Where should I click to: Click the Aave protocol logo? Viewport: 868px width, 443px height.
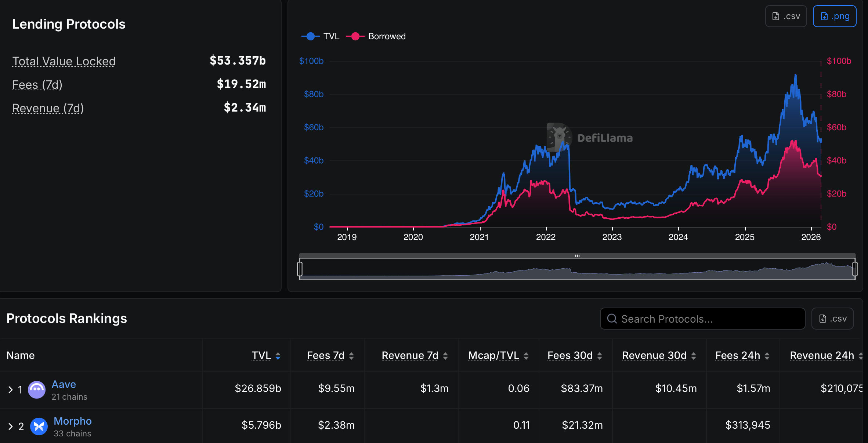(x=37, y=389)
